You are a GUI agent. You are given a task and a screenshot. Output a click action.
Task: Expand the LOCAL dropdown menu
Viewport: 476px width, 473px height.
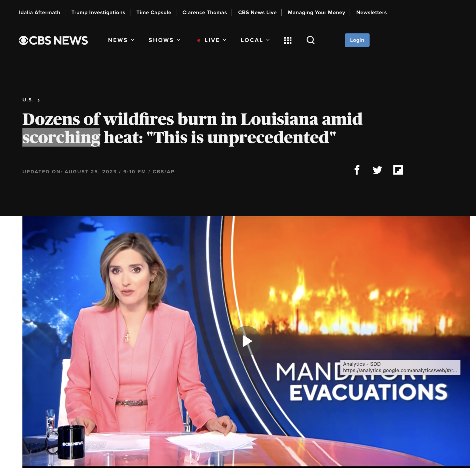pos(255,40)
